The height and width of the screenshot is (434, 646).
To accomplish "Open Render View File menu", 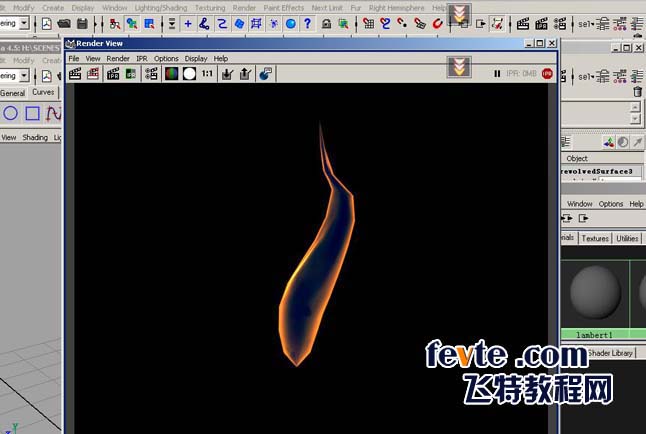I will 74,59.
